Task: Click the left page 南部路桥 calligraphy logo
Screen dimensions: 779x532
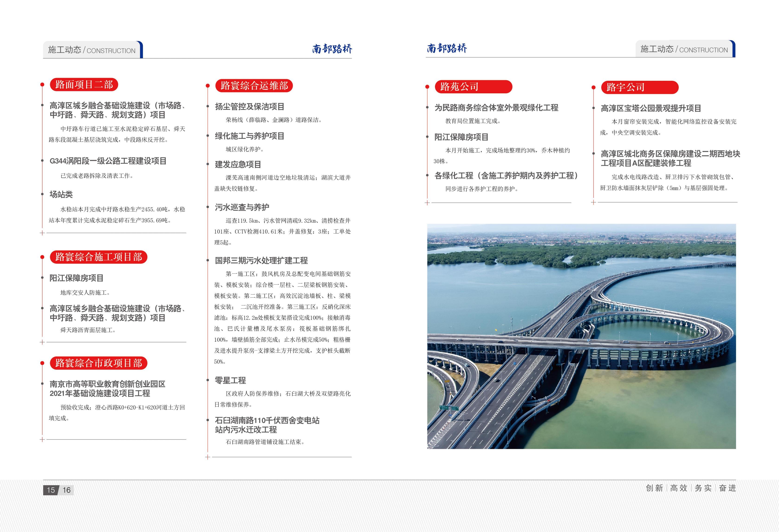Action: point(332,49)
